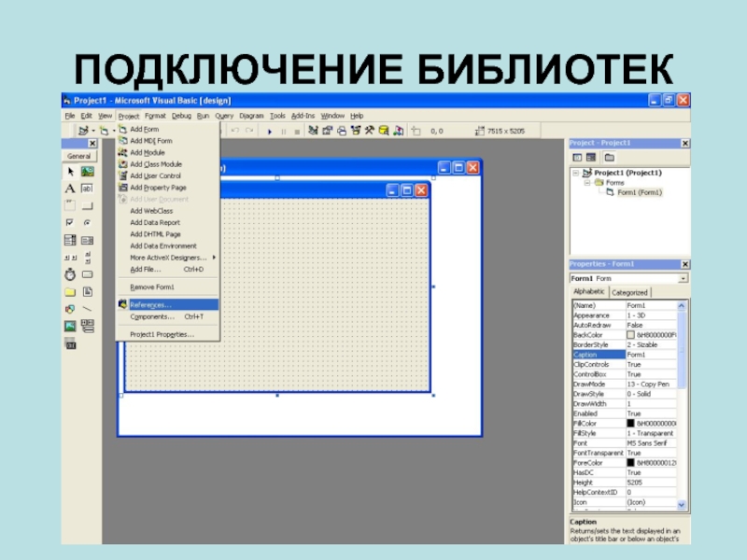Screen dimensions: 747x560
Task: Click References in the Project menu
Action: pos(150,304)
